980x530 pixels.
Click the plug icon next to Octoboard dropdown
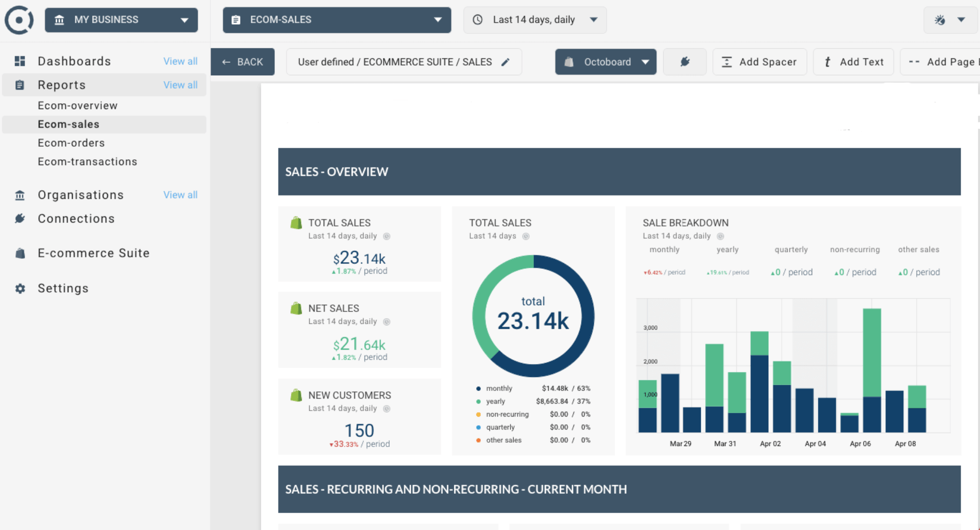(x=685, y=61)
